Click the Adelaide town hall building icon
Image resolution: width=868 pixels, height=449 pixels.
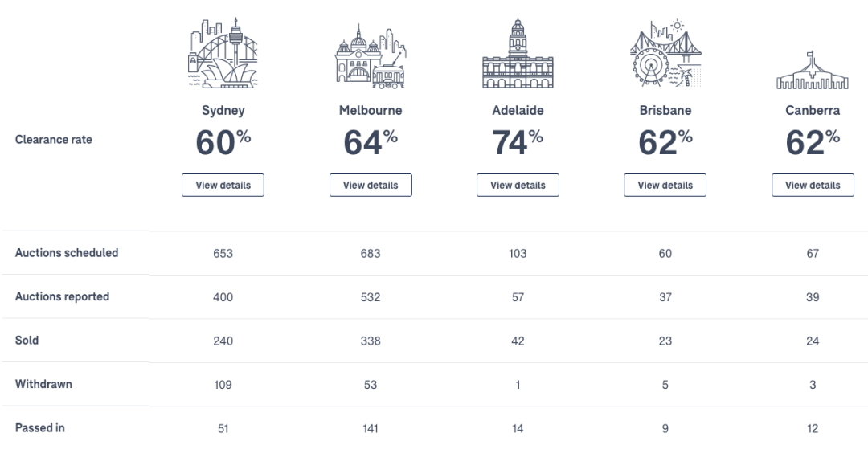(x=518, y=53)
